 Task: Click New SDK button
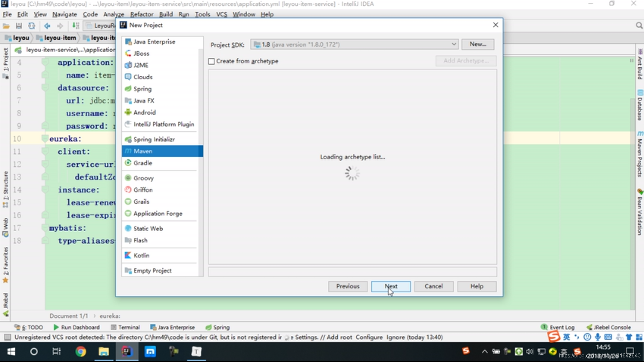pyautogui.click(x=478, y=44)
